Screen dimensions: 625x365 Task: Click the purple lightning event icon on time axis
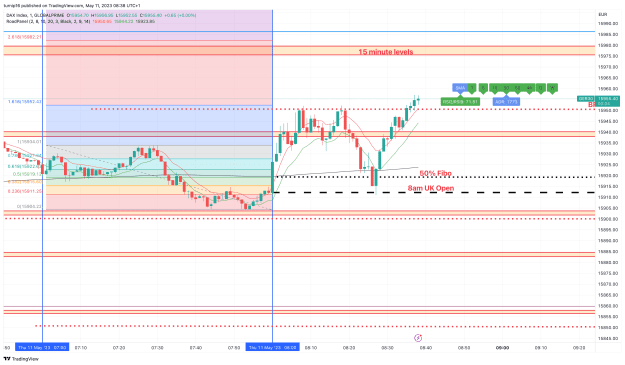pos(418,338)
